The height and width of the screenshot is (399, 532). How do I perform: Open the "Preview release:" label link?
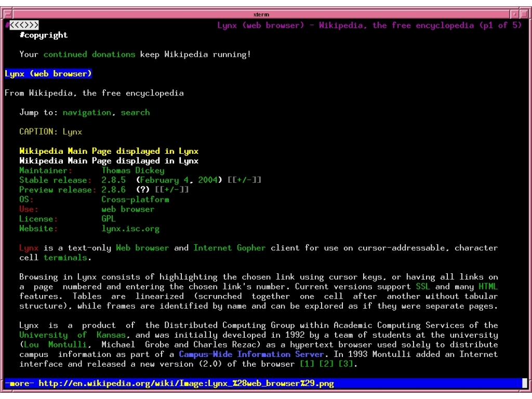58,190
